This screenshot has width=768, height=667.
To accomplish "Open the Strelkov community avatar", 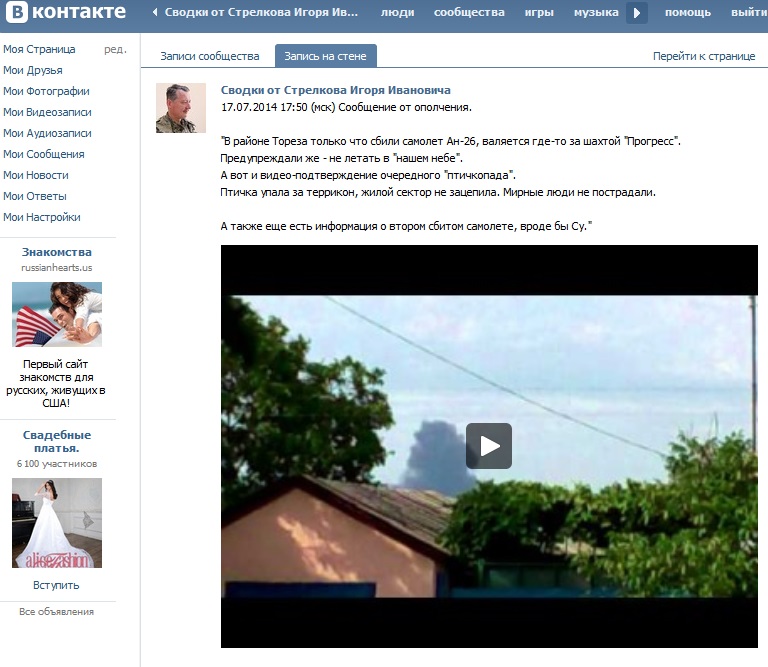I will click(x=181, y=108).
